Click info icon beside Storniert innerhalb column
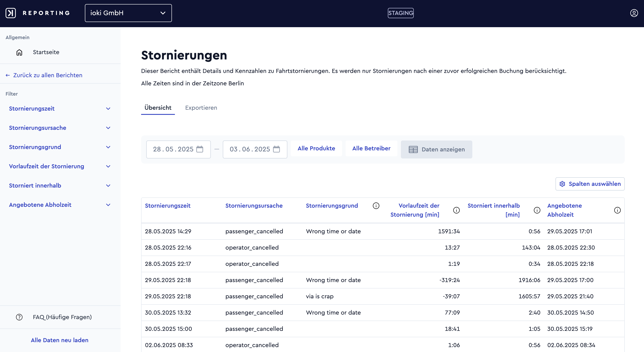The image size is (644, 352). (537, 210)
